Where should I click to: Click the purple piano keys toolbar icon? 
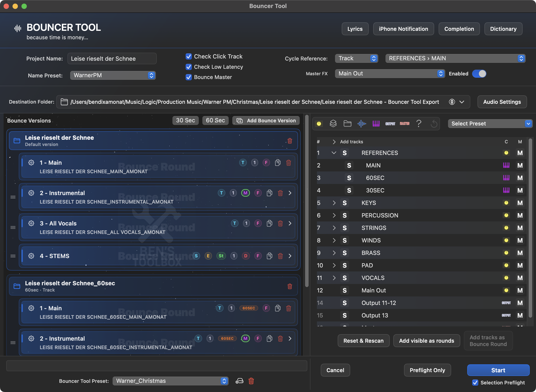click(x=376, y=123)
